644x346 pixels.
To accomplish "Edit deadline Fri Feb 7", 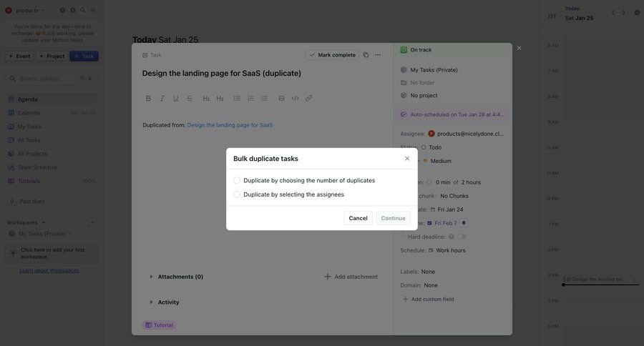I will pos(442,223).
